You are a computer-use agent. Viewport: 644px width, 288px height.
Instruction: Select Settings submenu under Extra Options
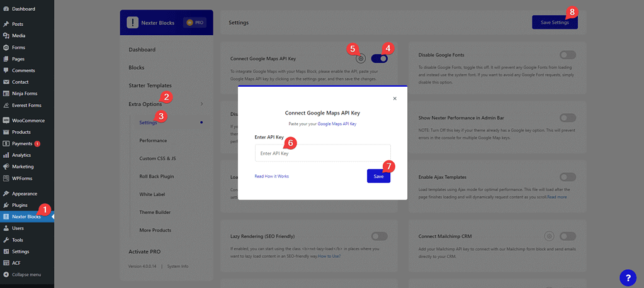pyautogui.click(x=148, y=122)
